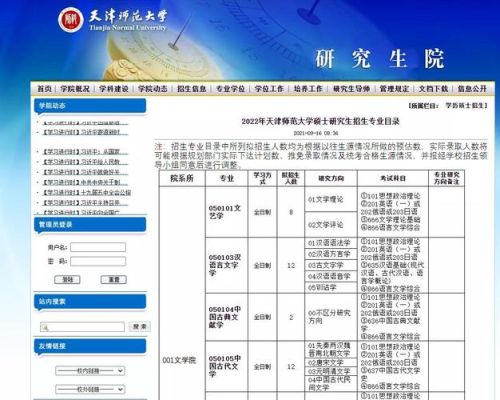Expand the 校外链接 dropdown

click(x=90, y=389)
